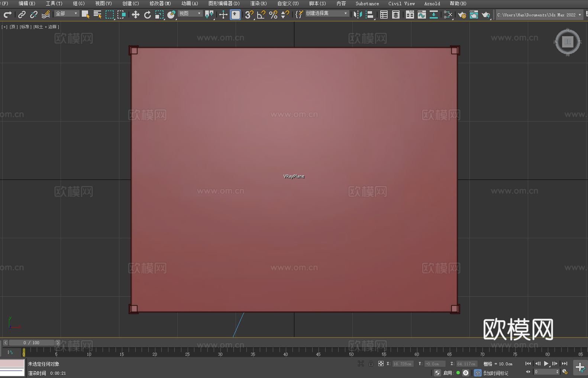Click Bind to Space Warp icon

(x=46, y=14)
